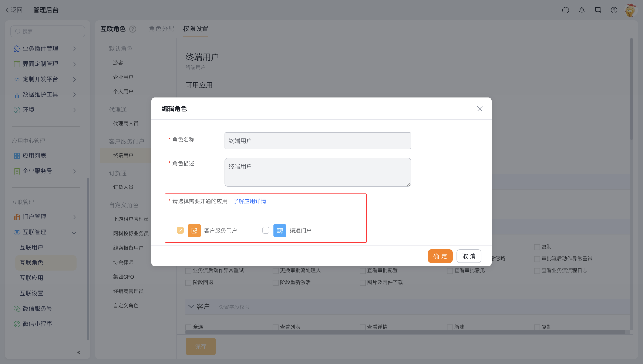Image resolution: width=643 pixels, height=364 pixels.
Task: Select 互联用户 in the sidebar
Action: click(x=31, y=247)
